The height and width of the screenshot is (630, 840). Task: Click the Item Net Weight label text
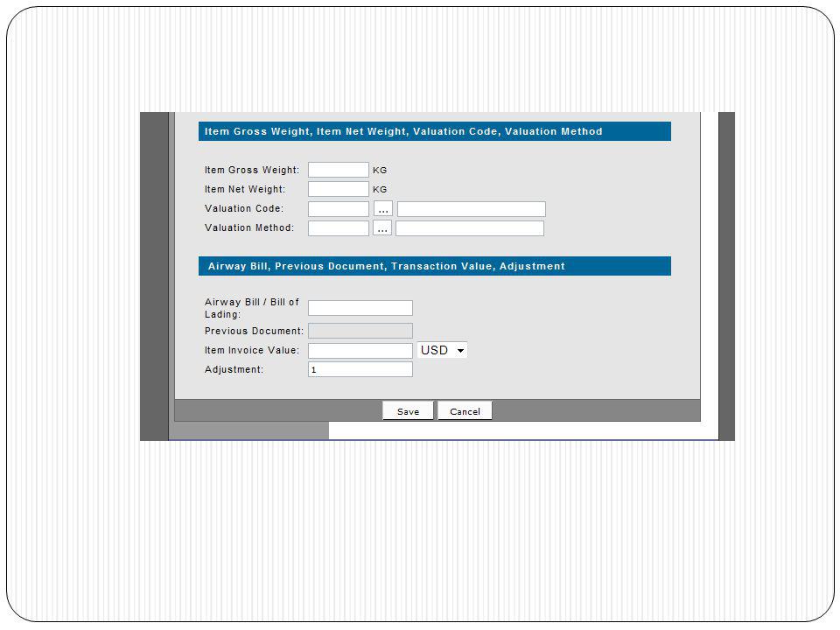245,189
